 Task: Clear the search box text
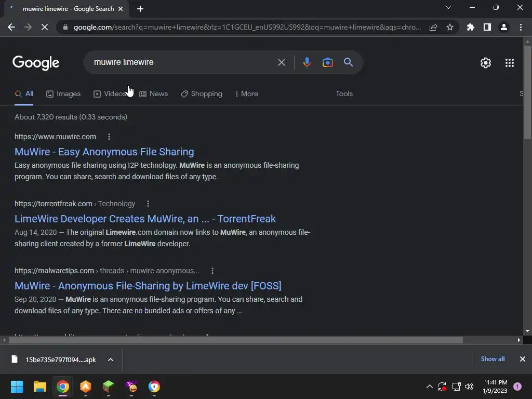281,62
